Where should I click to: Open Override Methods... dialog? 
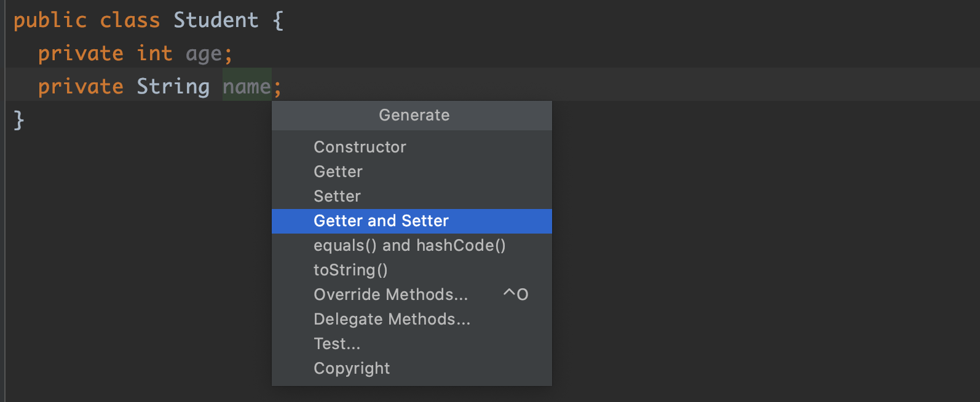coord(411,295)
